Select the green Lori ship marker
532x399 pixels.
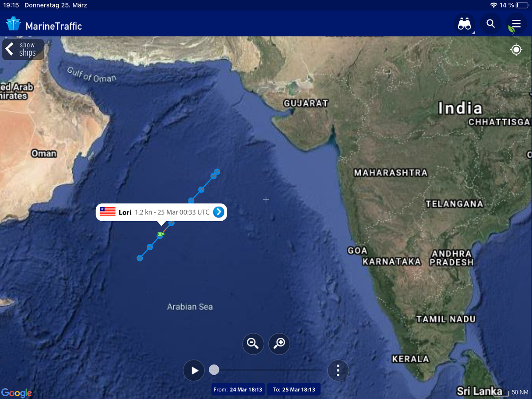tap(160, 234)
